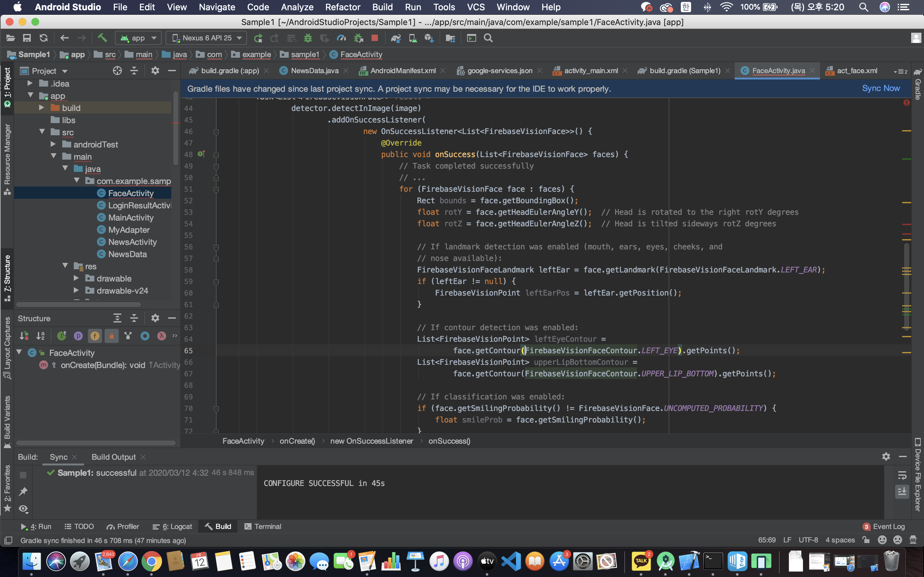This screenshot has width=924, height=577.
Task: Toggle Sort Alphabetically in Structure panel
Action: [40, 336]
